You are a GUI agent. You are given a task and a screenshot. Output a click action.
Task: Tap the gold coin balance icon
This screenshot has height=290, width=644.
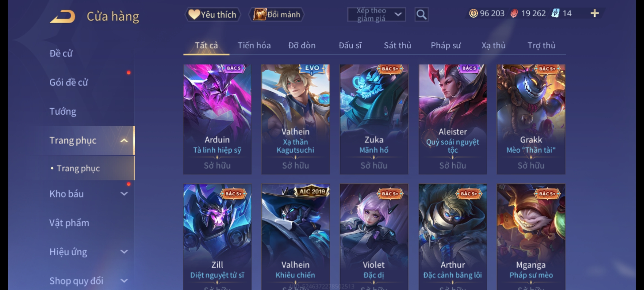pyautogui.click(x=473, y=13)
